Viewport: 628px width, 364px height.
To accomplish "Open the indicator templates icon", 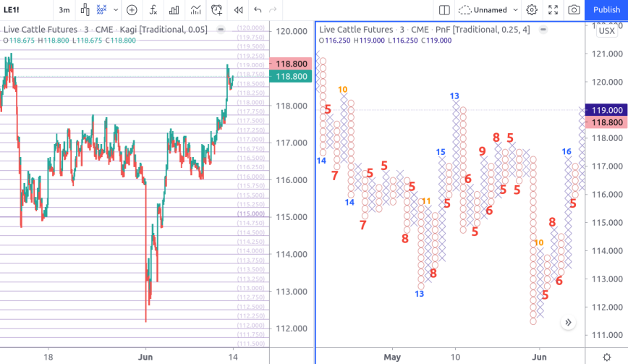I will (x=196, y=10).
